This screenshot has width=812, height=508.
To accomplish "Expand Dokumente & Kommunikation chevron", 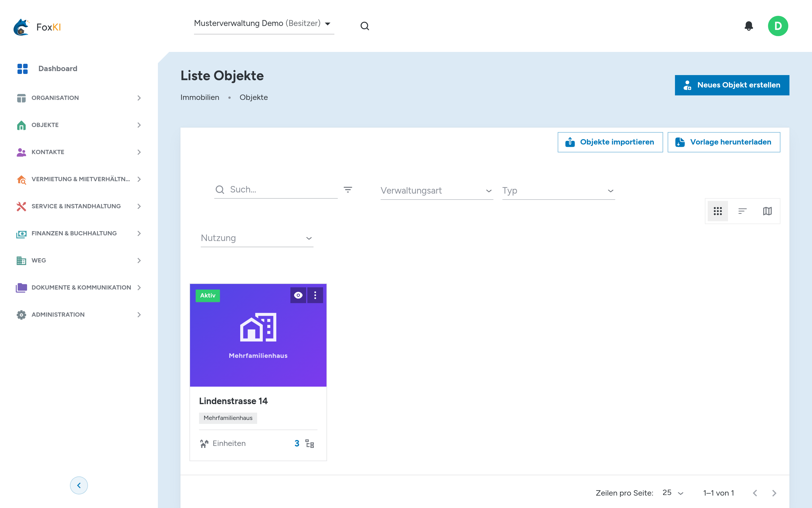I will pos(139,288).
